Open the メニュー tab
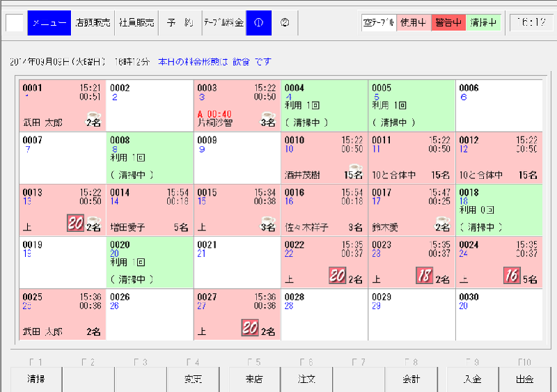 [x=49, y=23]
